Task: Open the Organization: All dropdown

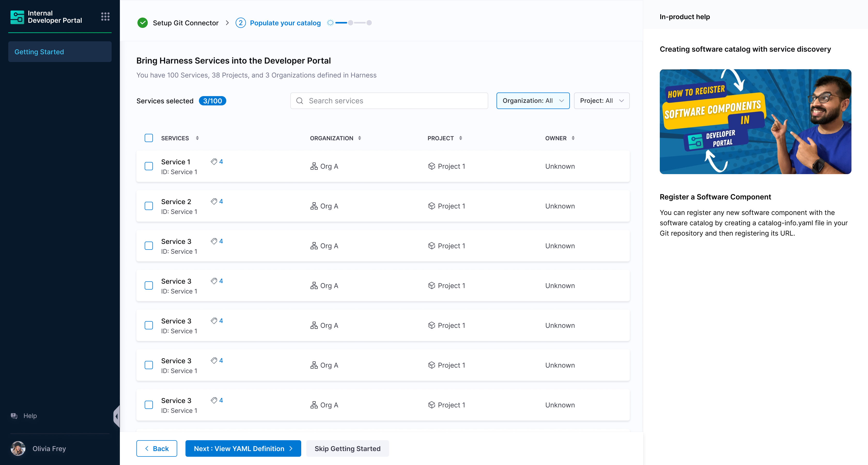Action: point(532,101)
